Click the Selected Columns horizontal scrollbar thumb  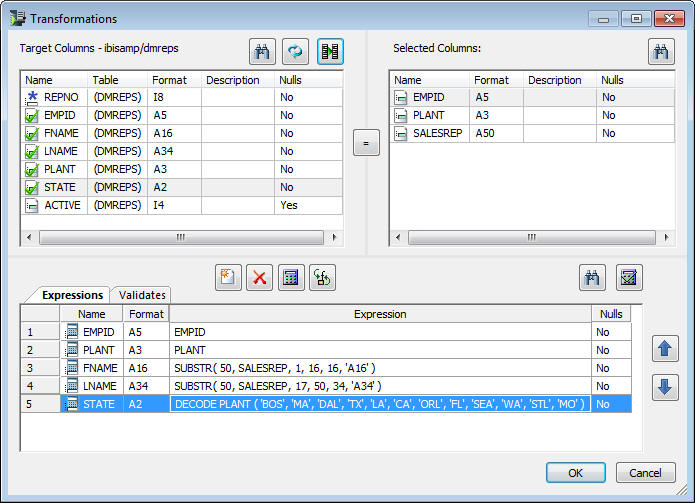coord(532,238)
